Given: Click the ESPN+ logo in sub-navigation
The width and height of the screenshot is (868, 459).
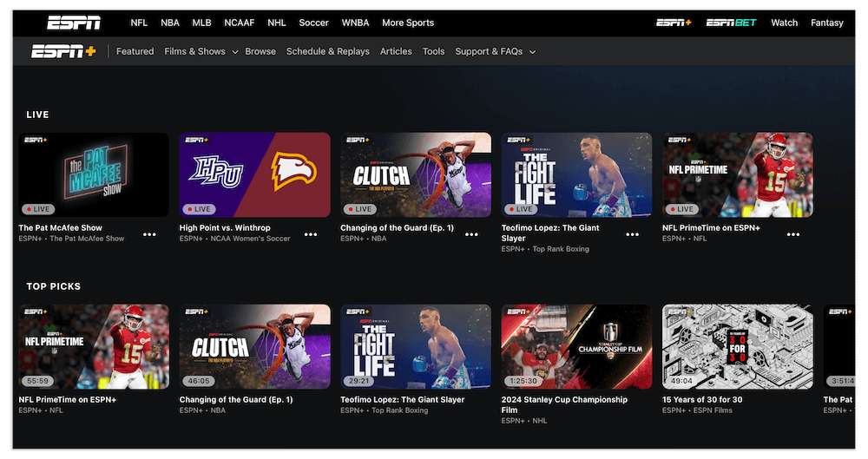Looking at the screenshot, I should (63, 51).
